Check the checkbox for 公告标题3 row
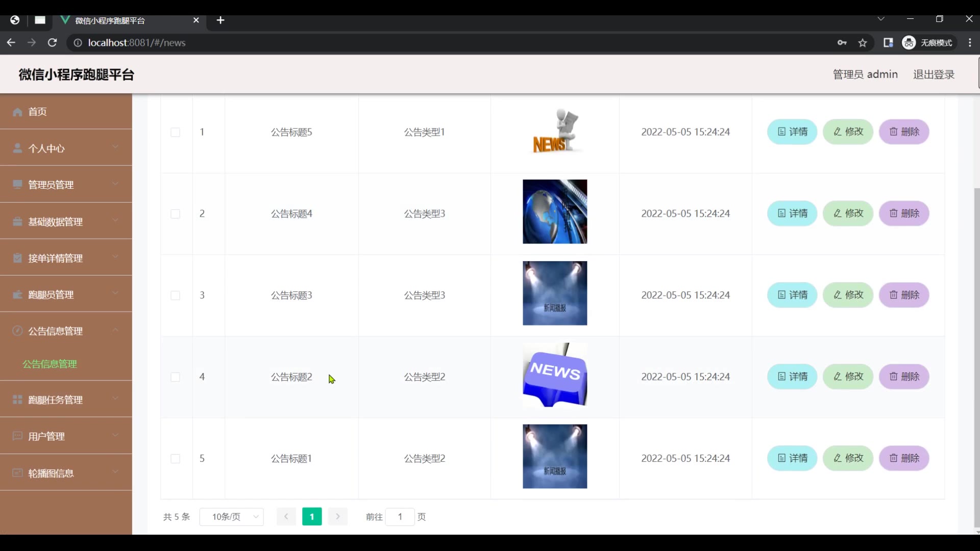This screenshot has width=980, height=551. [175, 295]
